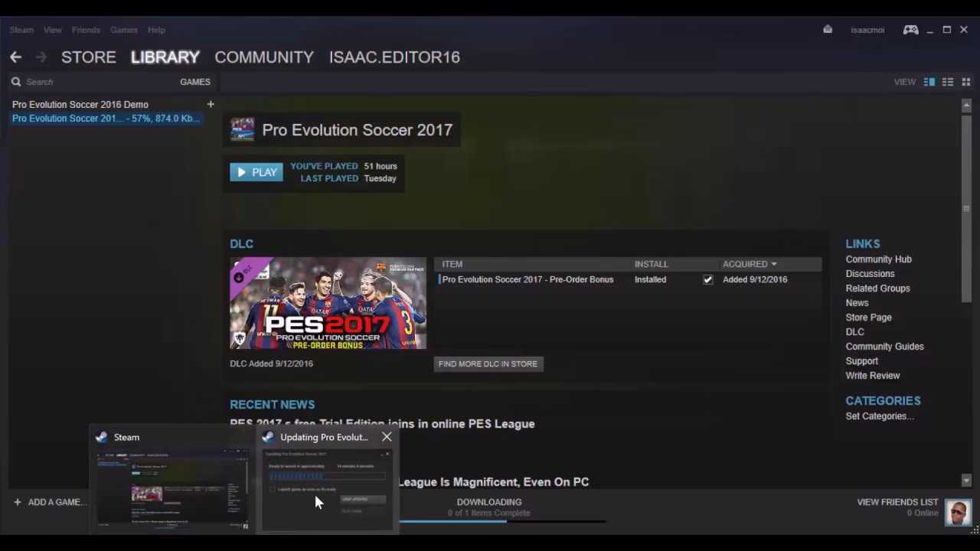Go to the LIBRARY tab
The image size is (980, 551).
[165, 57]
